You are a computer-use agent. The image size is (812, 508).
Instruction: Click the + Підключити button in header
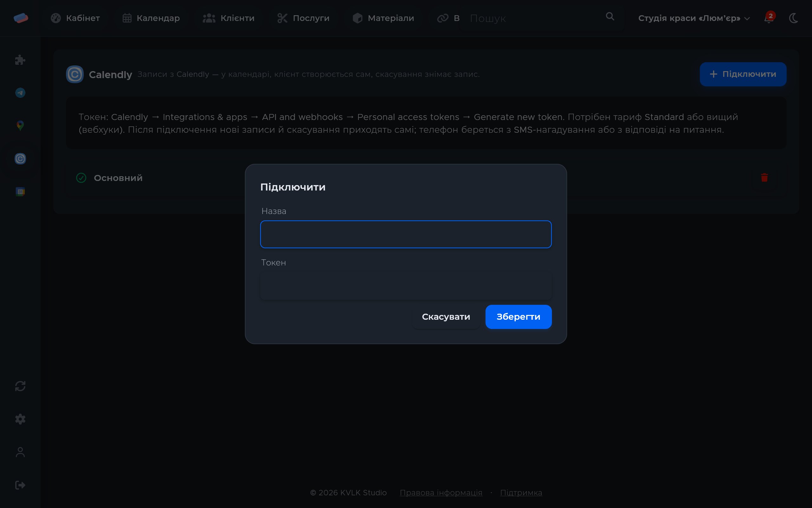(x=743, y=74)
